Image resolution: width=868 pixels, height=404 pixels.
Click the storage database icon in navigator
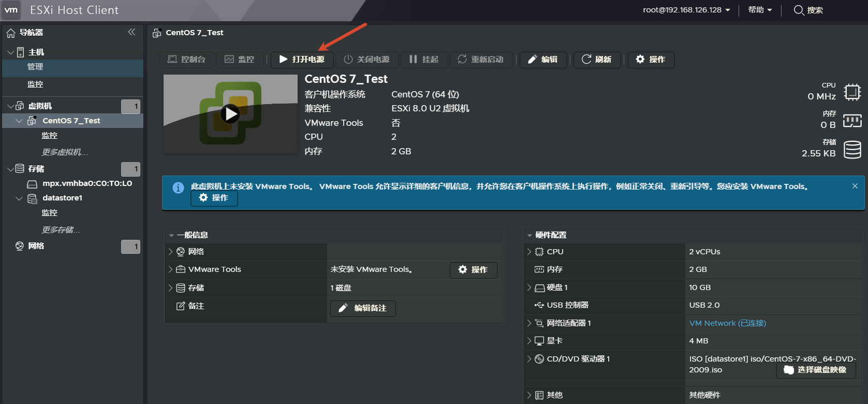20,168
